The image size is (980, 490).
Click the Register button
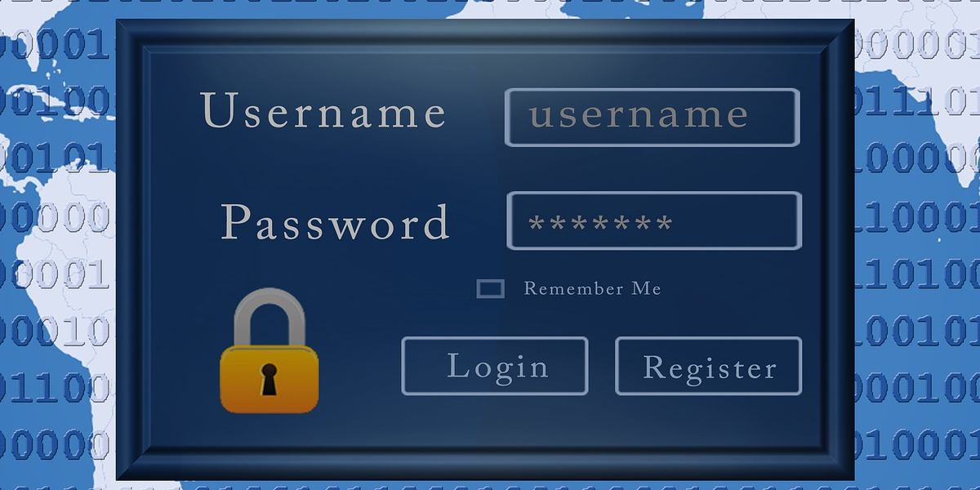pos(708,366)
